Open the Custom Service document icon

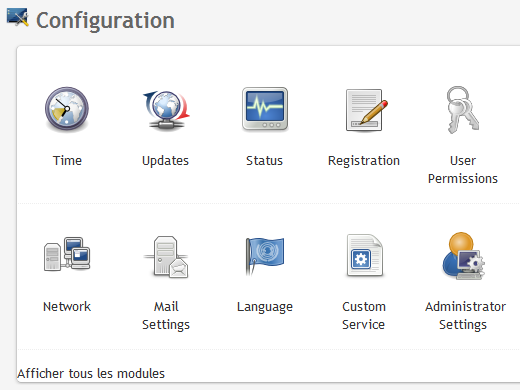(365, 255)
